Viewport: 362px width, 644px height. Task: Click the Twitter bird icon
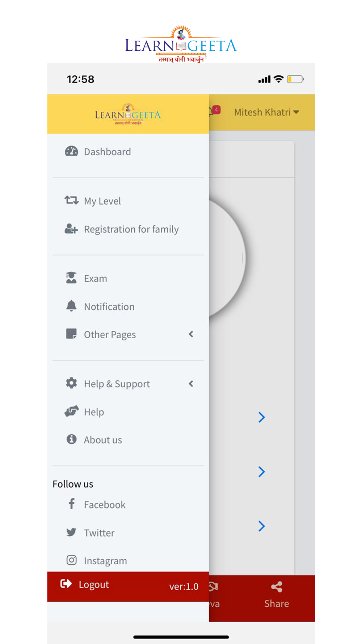coord(71,532)
